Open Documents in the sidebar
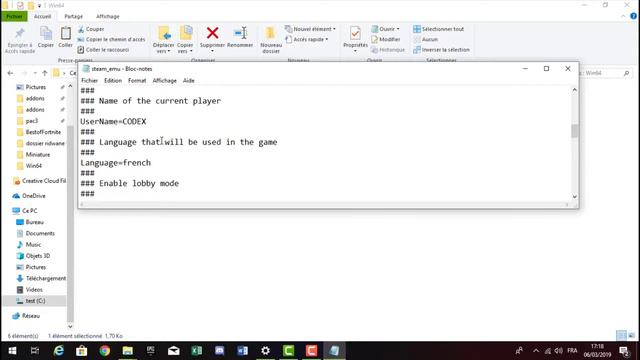The width and height of the screenshot is (640, 360). 35,233
